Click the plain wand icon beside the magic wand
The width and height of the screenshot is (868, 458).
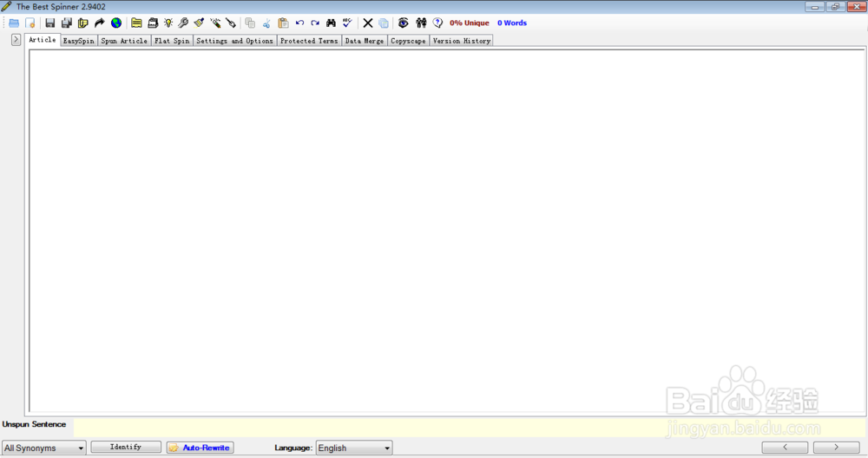coord(231,23)
